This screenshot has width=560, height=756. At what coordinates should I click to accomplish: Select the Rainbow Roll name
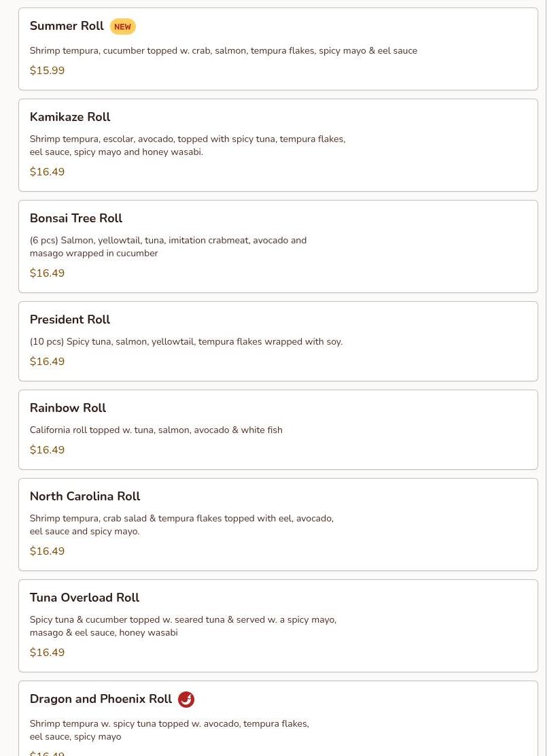click(68, 408)
